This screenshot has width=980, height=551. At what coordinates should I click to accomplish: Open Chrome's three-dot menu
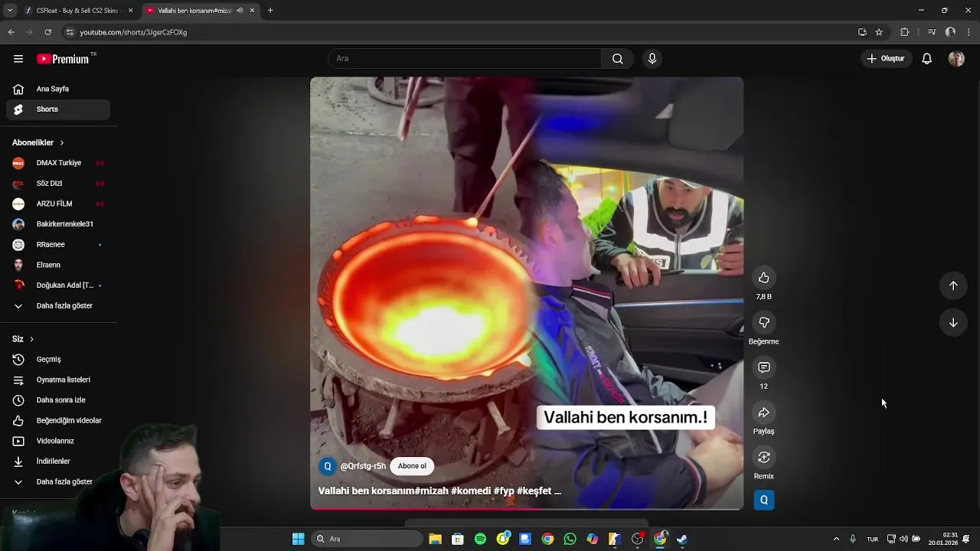(969, 32)
